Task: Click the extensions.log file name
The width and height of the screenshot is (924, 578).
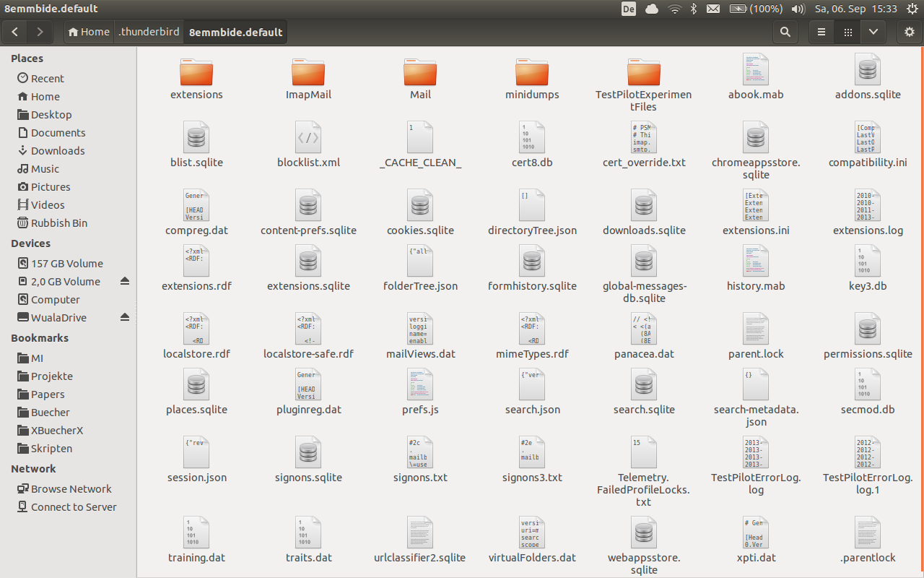Action: (x=868, y=230)
